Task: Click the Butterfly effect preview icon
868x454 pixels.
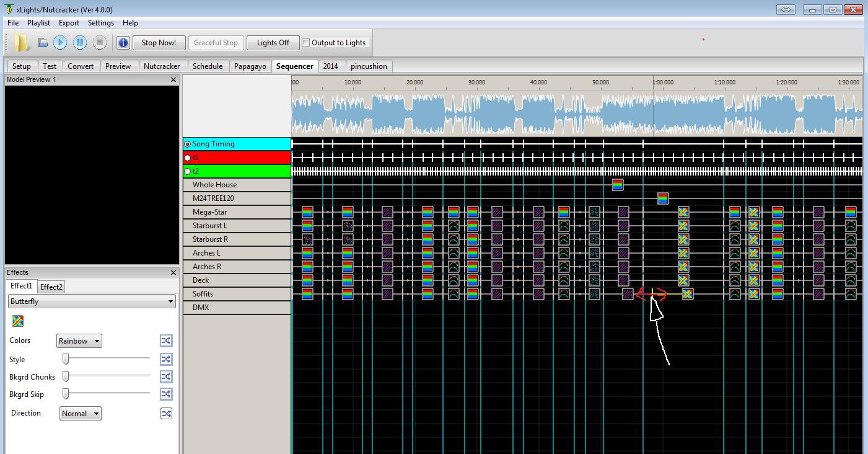Action: coord(18,321)
